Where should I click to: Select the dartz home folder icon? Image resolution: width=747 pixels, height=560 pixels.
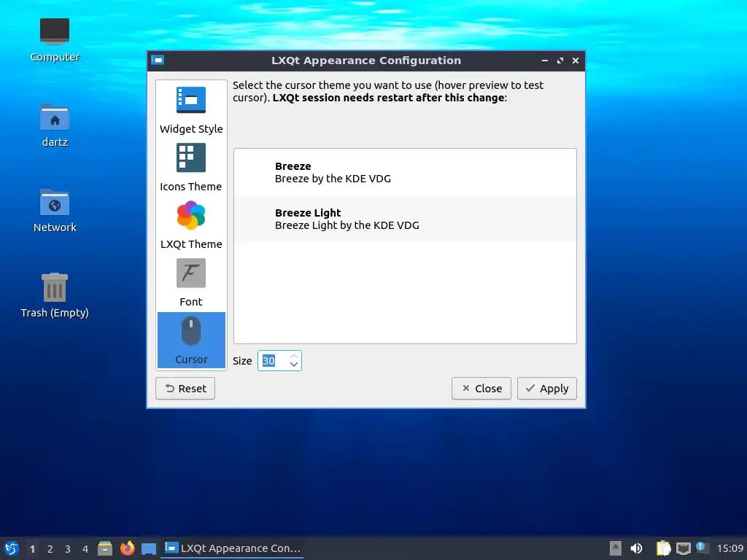(x=55, y=125)
